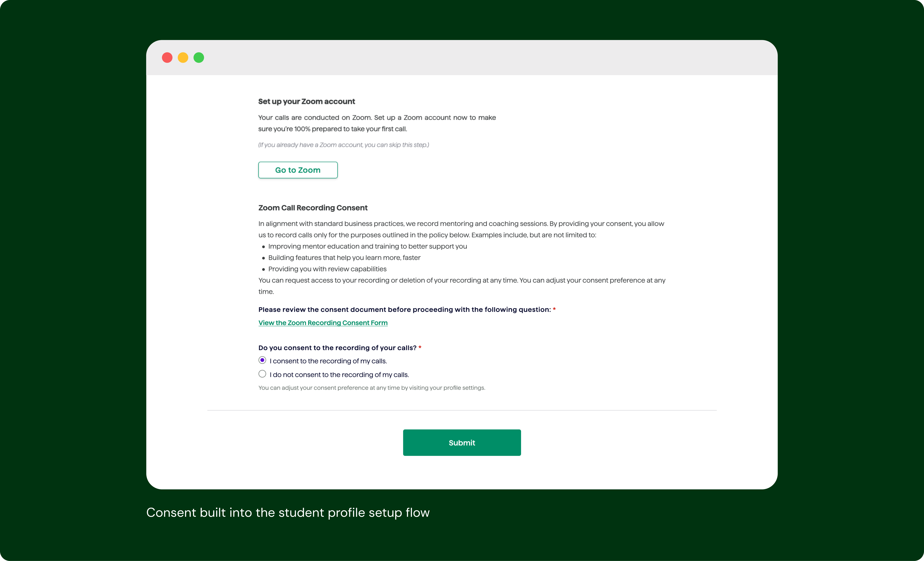Open the View the Zoom Recording Consent Form link

coord(323,323)
